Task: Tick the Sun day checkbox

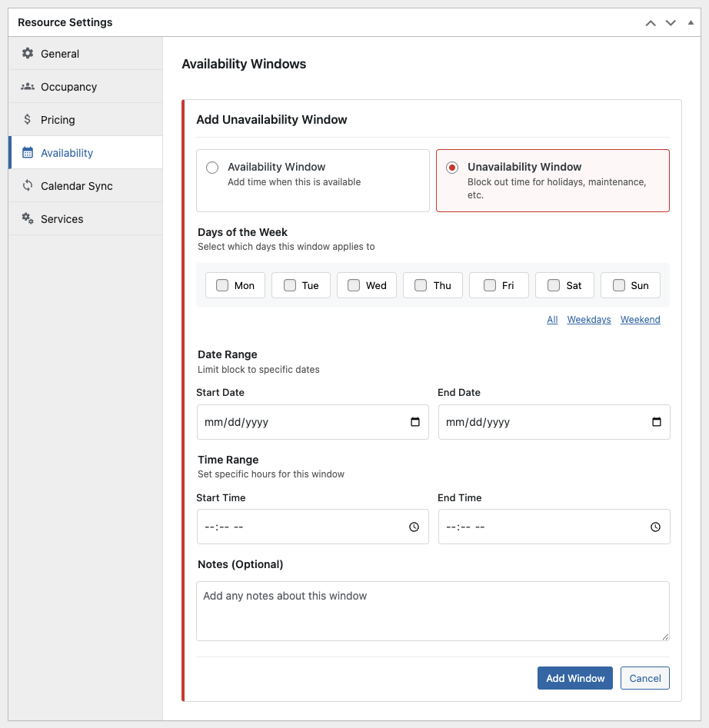Action: [619, 285]
